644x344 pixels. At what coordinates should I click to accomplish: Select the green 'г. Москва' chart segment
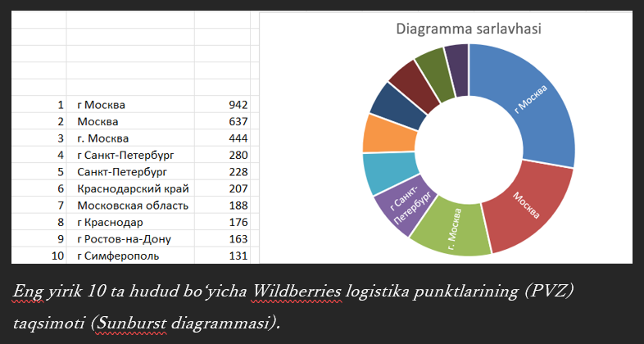pyautogui.click(x=454, y=228)
